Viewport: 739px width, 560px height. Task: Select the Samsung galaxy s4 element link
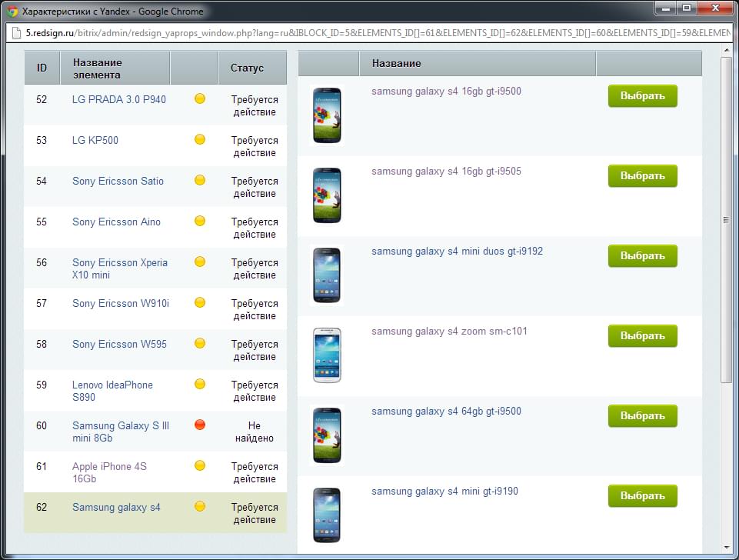(116, 507)
